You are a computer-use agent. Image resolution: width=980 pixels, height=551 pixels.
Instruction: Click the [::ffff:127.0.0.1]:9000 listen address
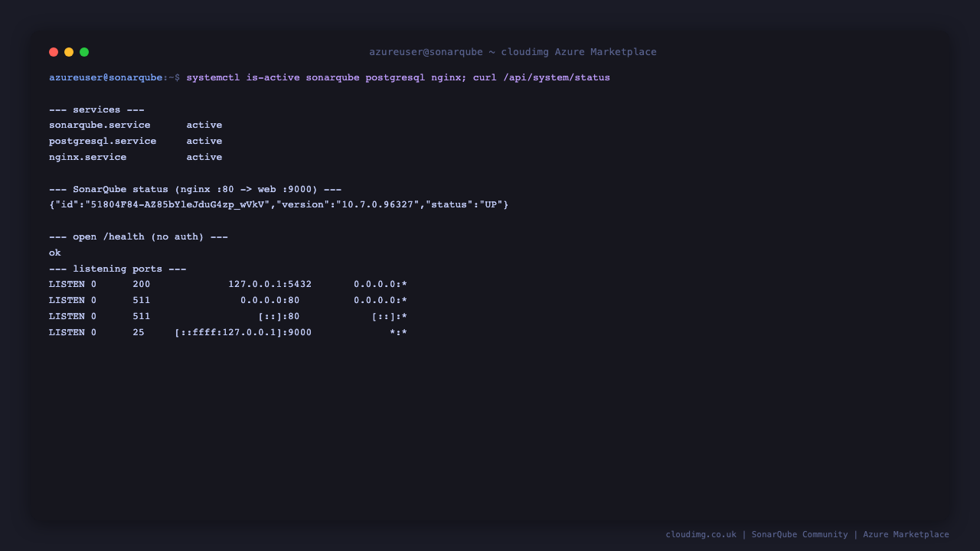click(x=243, y=332)
